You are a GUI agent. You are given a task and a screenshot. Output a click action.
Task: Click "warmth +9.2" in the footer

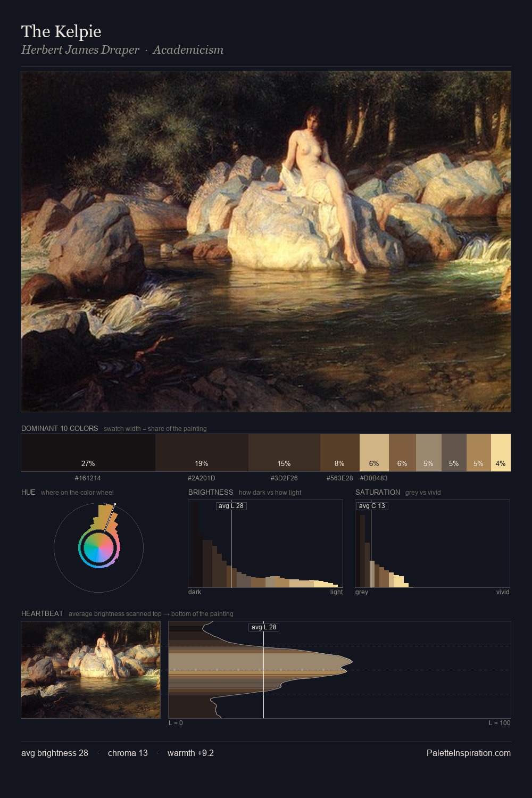point(190,753)
